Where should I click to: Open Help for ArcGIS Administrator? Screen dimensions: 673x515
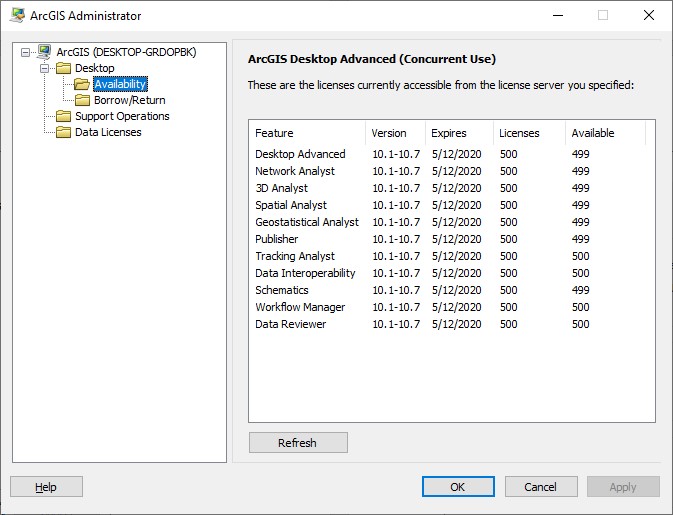pos(46,487)
